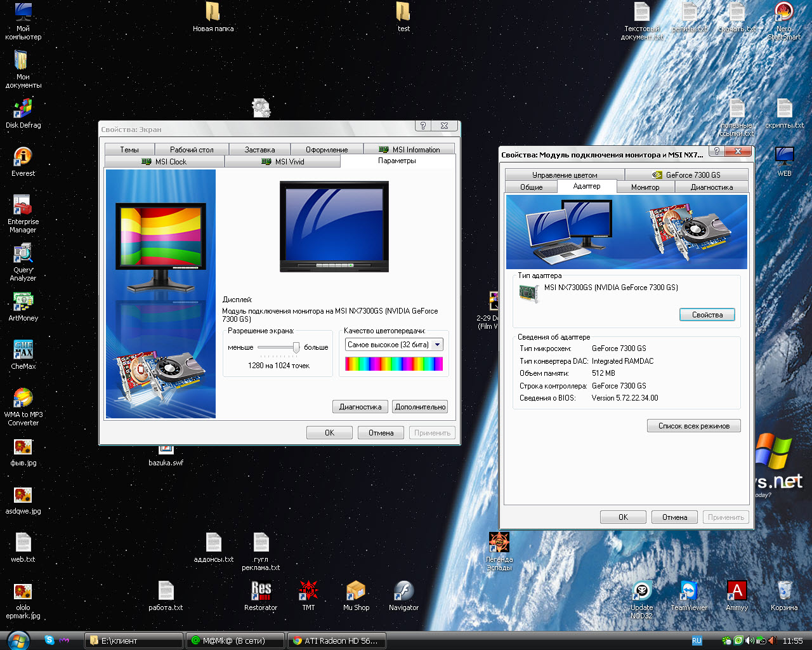
Task: Open MSI Information tab
Action: (409, 150)
